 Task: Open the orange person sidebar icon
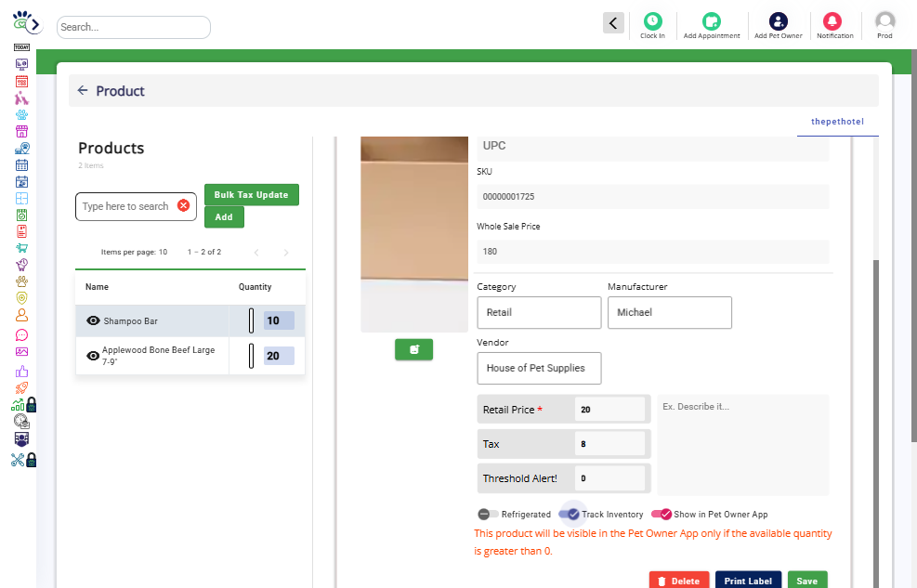pos(21,315)
